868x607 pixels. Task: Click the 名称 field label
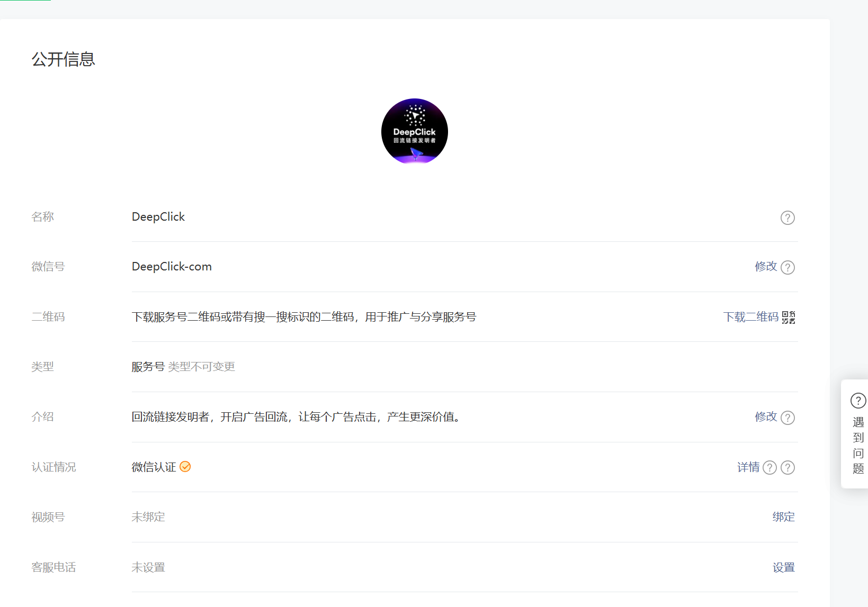click(43, 217)
